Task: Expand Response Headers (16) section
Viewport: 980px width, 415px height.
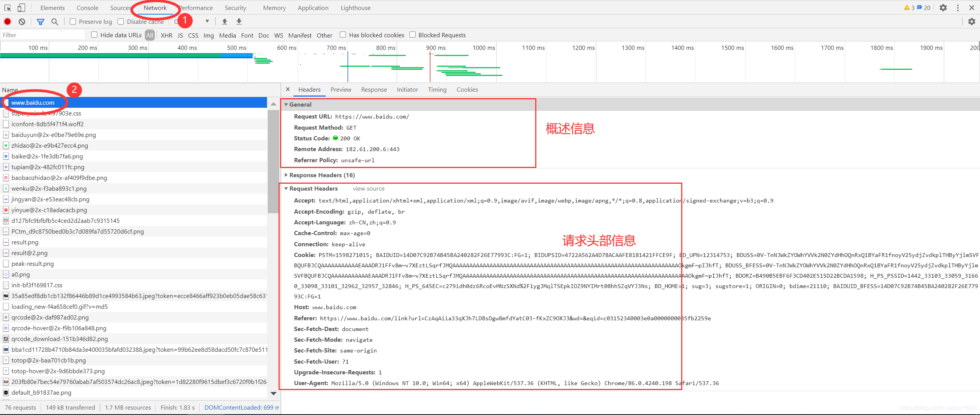Action: coord(286,175)
